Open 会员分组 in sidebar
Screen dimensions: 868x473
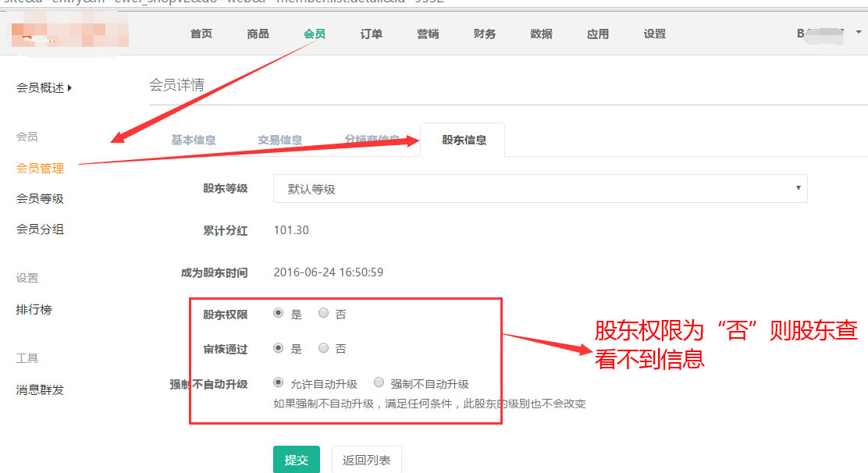click(x=40, y=229)
